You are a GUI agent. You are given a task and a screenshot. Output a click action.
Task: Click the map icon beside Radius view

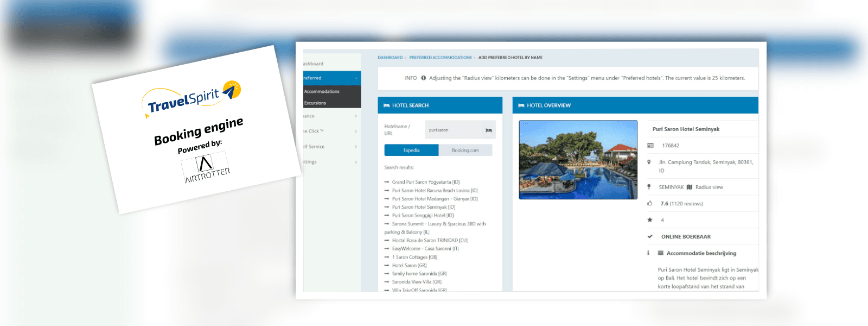690,187
